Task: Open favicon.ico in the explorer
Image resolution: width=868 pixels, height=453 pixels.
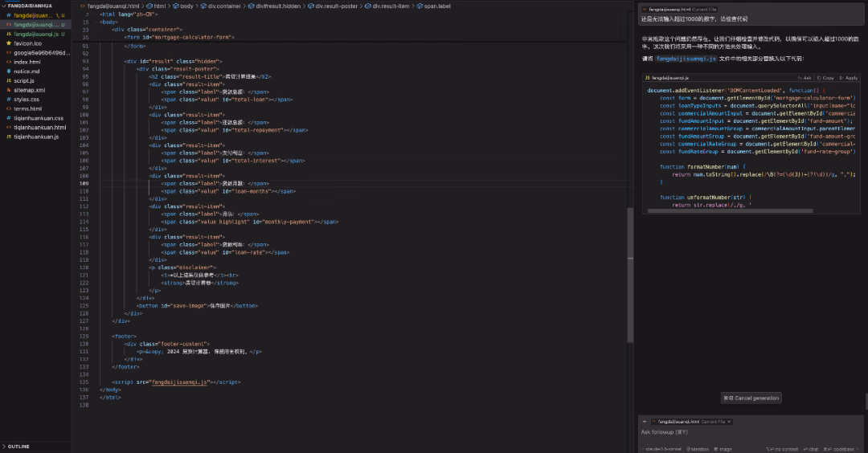Action: click(27, 43)
